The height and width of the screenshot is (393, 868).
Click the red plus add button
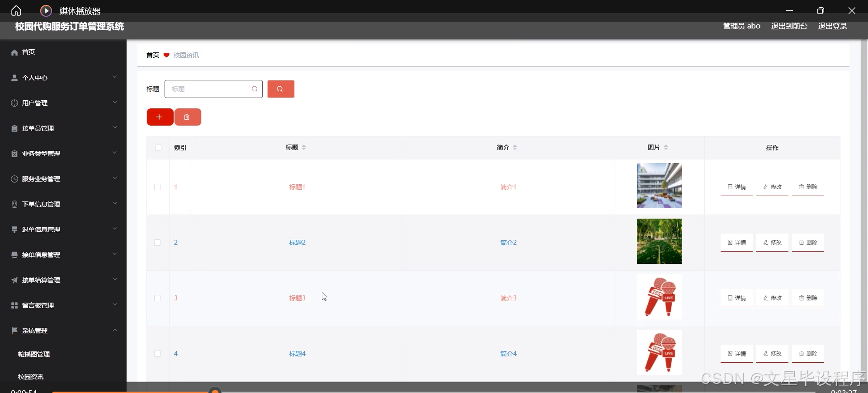(160, 117)
